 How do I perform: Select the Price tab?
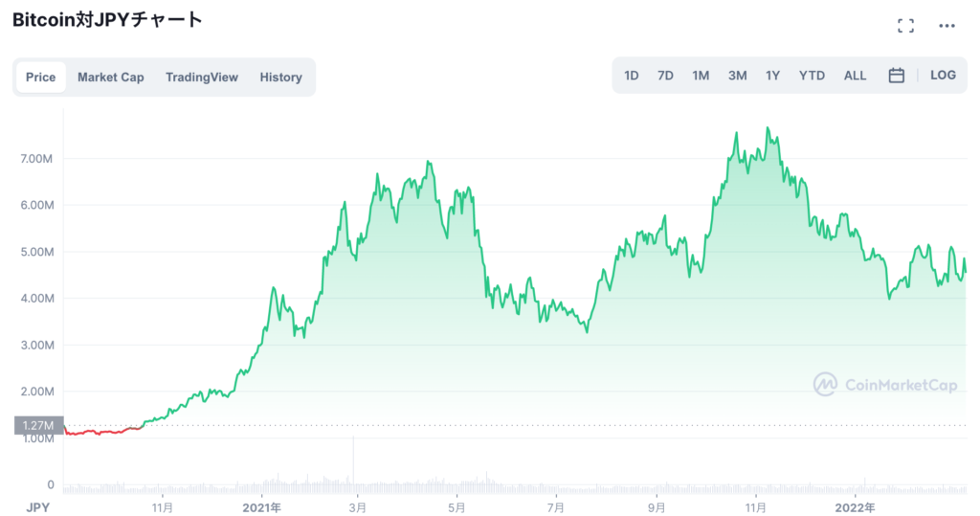point(40,78)
